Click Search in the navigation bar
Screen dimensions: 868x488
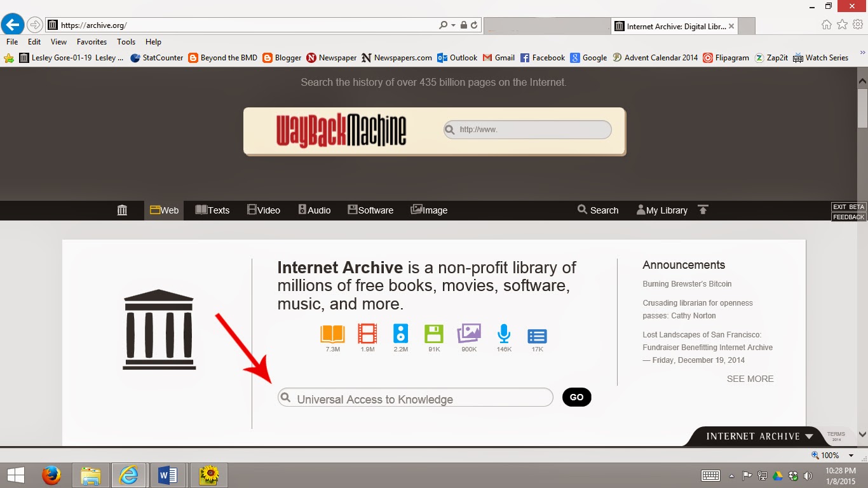pyautogui.click(x=597, y=210)
